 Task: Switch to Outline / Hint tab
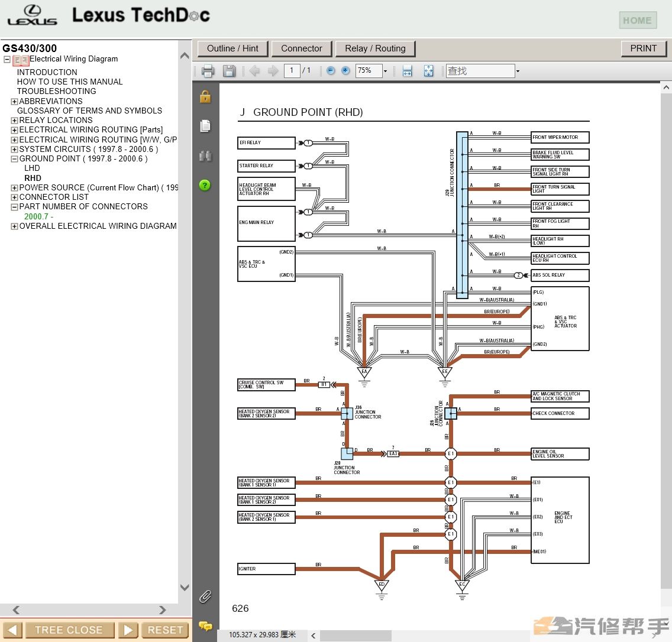232,48
